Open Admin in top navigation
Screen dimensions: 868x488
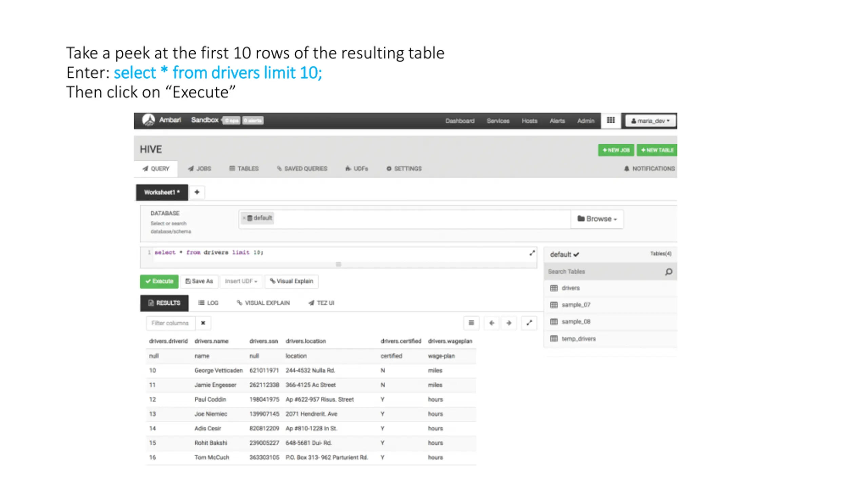pos(586,121)
